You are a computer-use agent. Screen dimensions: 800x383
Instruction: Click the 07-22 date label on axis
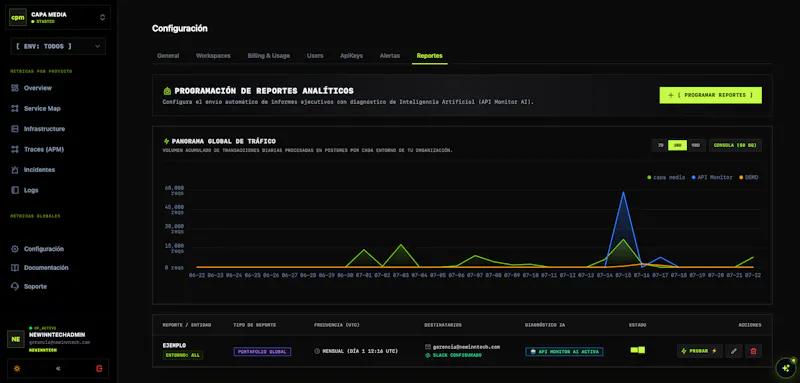coord(754,275)
